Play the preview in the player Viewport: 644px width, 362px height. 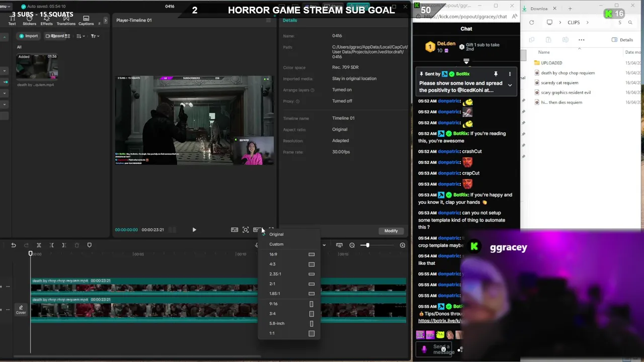pos(194,230)
